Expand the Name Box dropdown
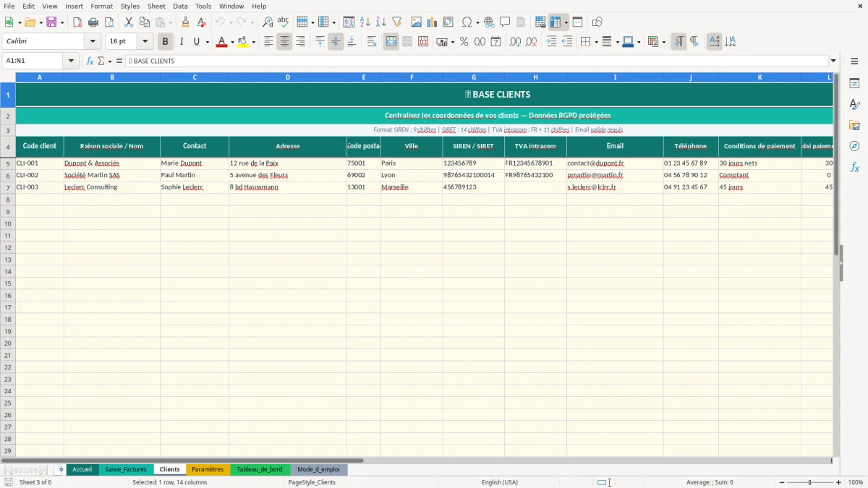Screen dimensions: 868x488 pyautogui.click(x=71, y=61)
